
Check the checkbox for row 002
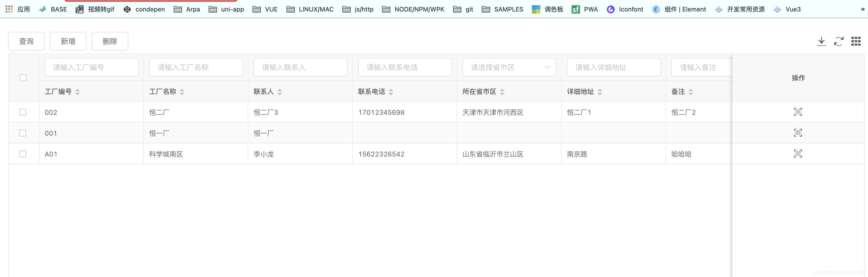[x=22, y=112]
